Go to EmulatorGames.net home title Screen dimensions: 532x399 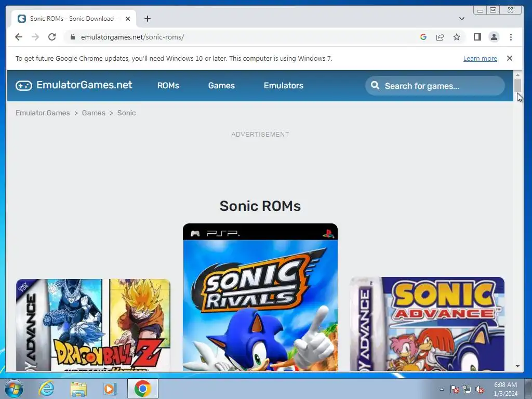tap(84, 85)
